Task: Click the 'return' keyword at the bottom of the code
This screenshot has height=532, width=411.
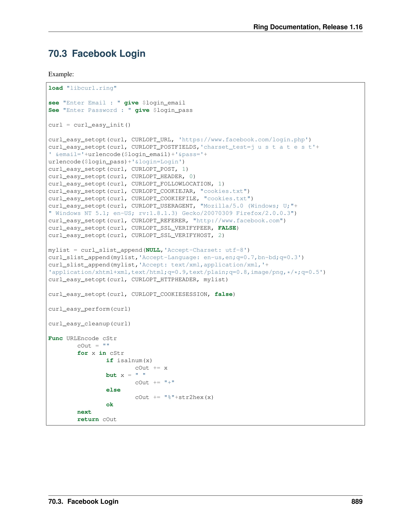Action: (x=88, y=419)
